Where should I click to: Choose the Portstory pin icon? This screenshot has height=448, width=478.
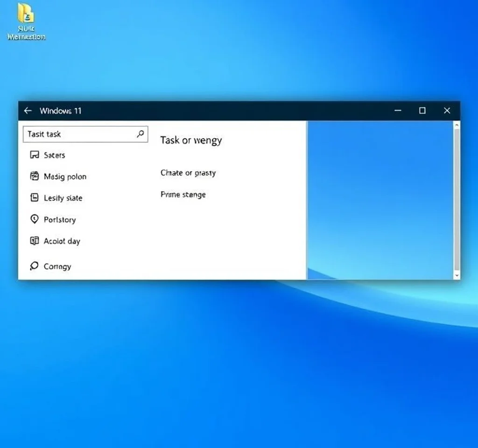tap(34, 219)
